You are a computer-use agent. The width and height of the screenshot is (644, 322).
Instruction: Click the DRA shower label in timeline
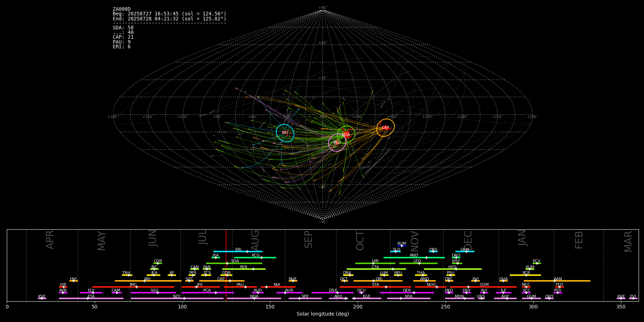(347, 273)
